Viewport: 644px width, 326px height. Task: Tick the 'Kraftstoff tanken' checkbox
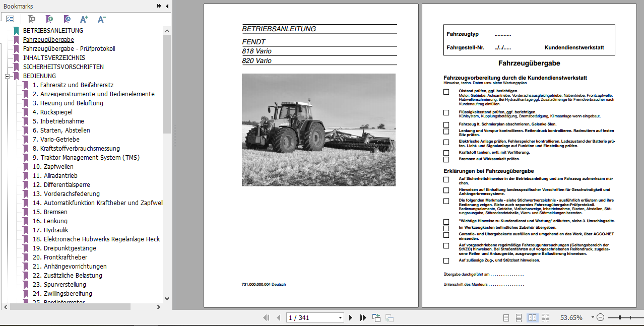tap(446, 153)
